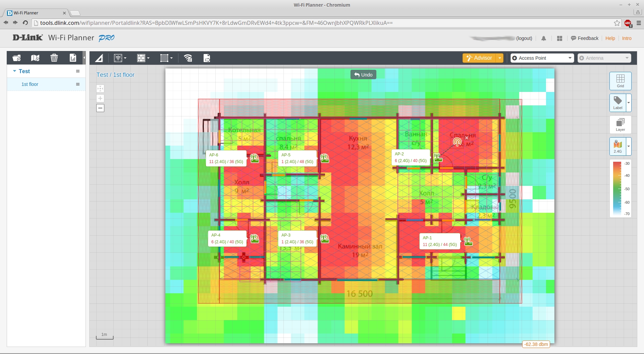Image resolution: width=644 pixels, height=354 pixels.
Task: Toggle Label display
Action: [x=618, y=102]
